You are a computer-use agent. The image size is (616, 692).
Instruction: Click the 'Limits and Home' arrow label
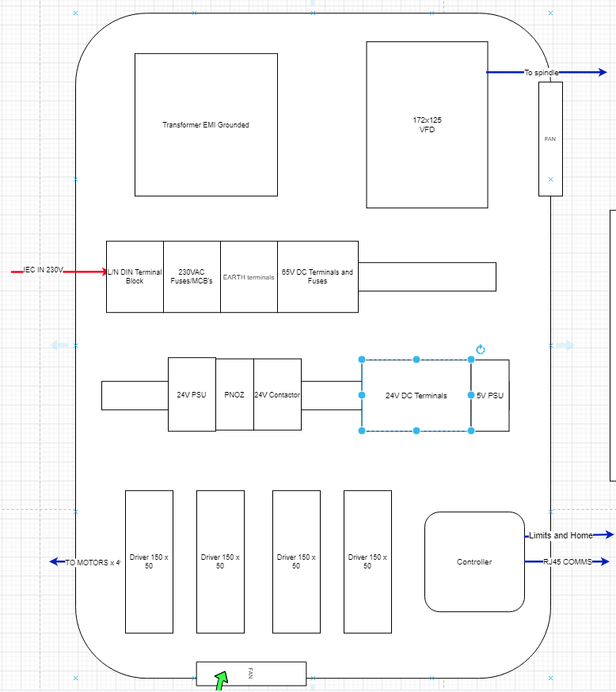(x=561, y=535)
